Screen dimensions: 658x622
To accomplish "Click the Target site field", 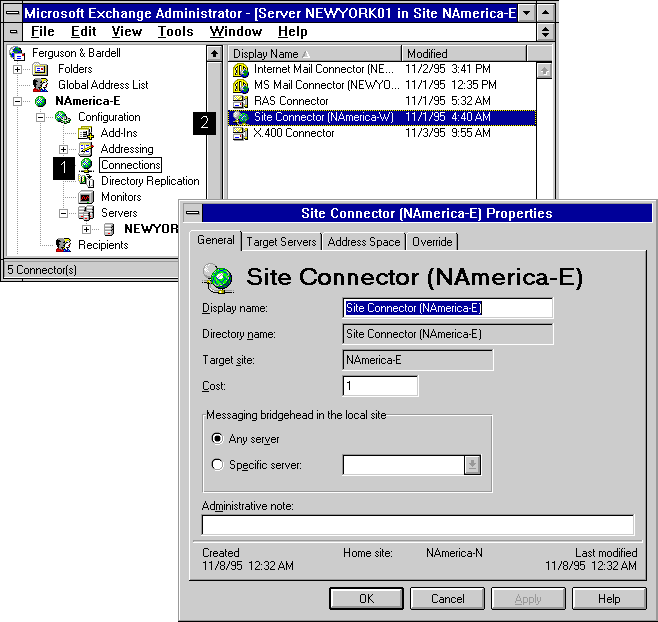I will [418, 360].
